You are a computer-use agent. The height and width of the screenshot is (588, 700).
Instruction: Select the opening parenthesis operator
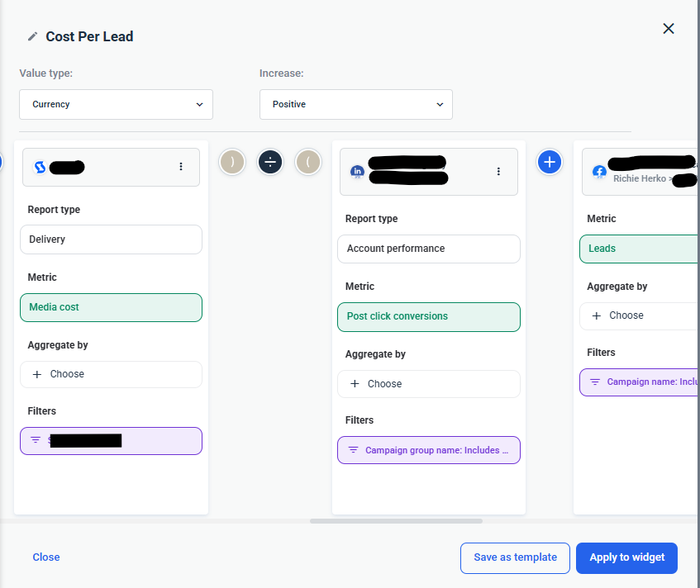[x=308, y=162]
